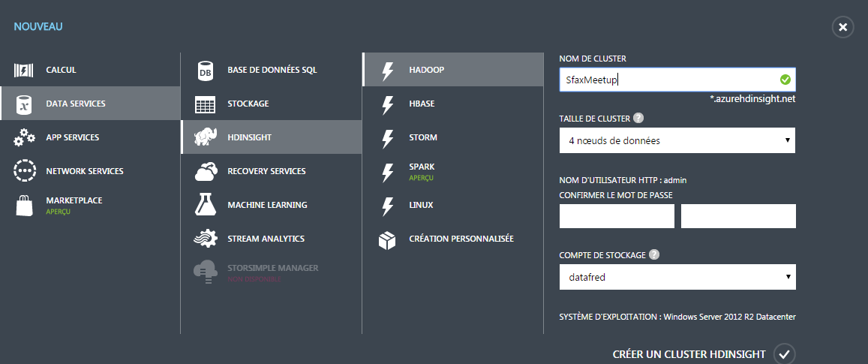Click the Recovery Services cloud icon
This screenshot has height=364, width=868.
[x=206, y=171]
